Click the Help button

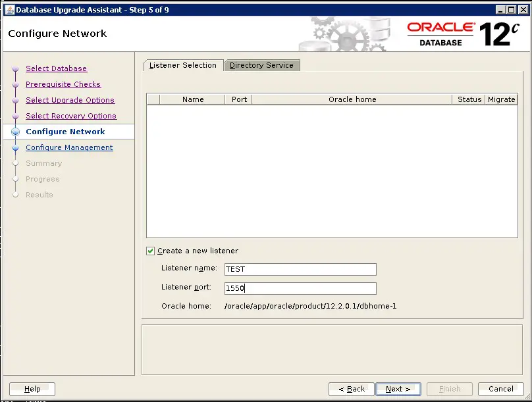[32, 389]
